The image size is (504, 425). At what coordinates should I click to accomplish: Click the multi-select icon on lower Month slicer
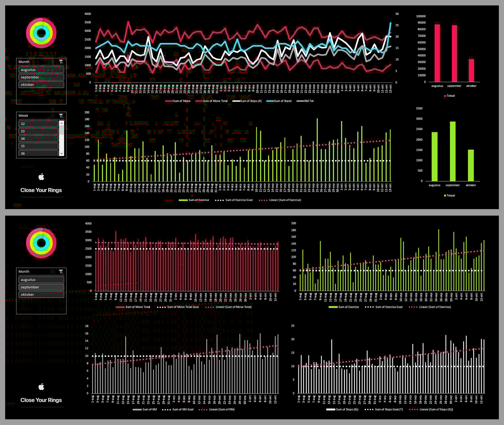coord(53,272)
